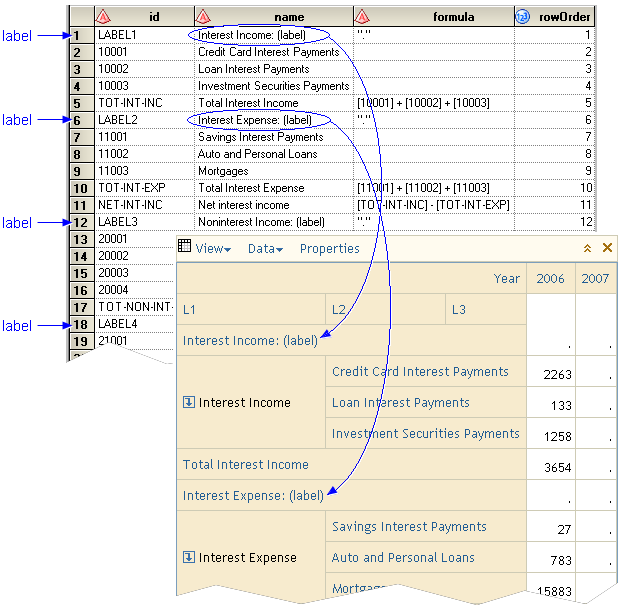Click the character type icon on id column
Screen dimensions: 639x611
[x=103, y=16]
